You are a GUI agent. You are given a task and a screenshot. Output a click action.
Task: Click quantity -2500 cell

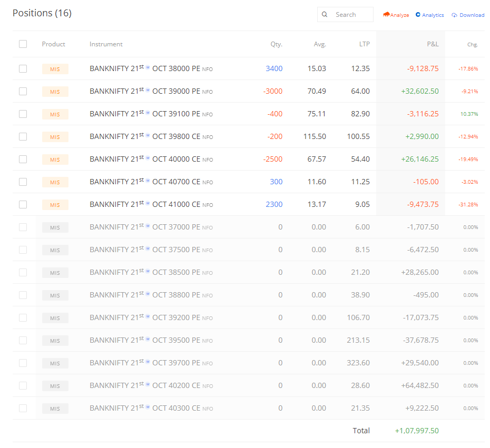[x=273, y=159]
